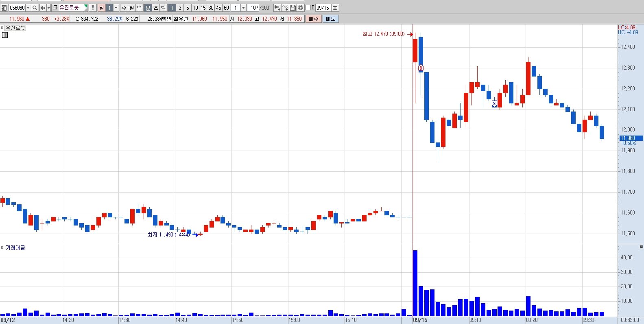Click the 28,384백만 trading value text
This screenshot has width=644, height=324.
[159, 19]
